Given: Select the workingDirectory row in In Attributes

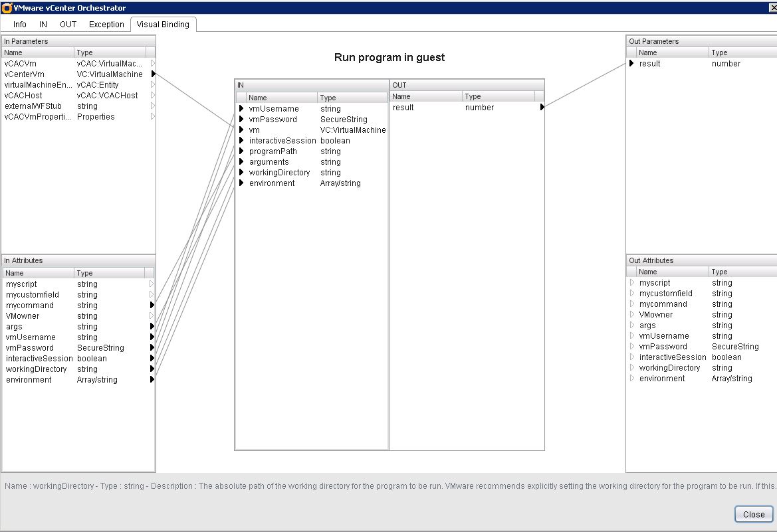Looking at the screenshot, I should pyautogui.click(x=37, y=369).
